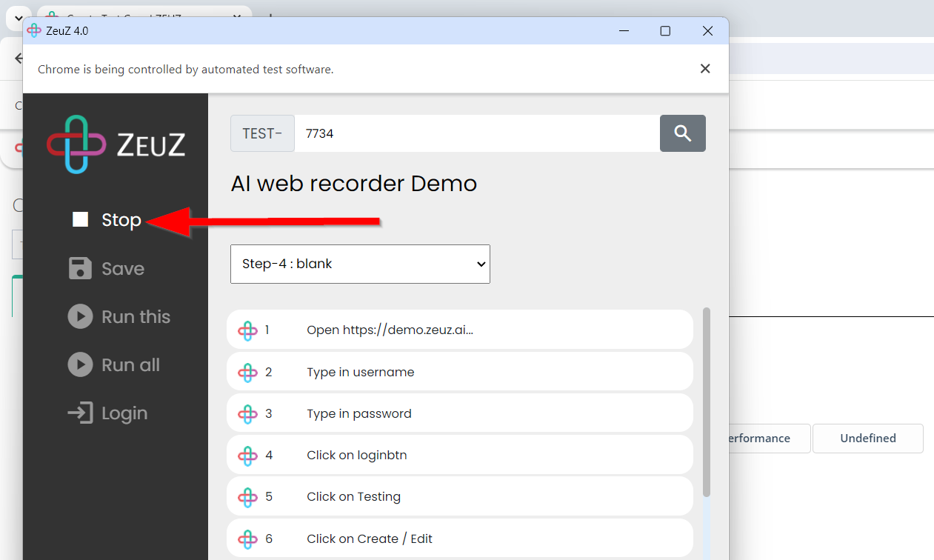Minimize the ZeuZ 4.0 window

pos(624,30)
